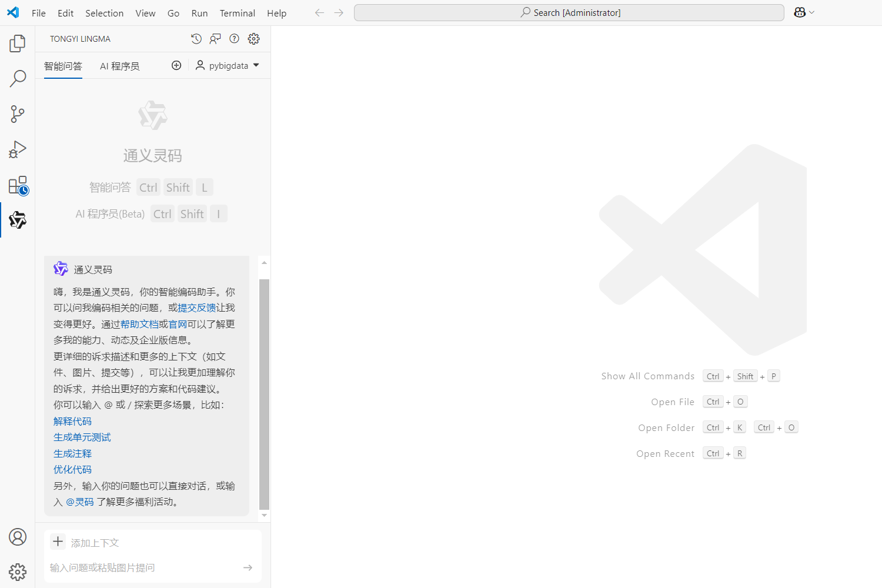Click the 提交反馈 link
This screenshot has height=588, width=882.
coord(197,308)
